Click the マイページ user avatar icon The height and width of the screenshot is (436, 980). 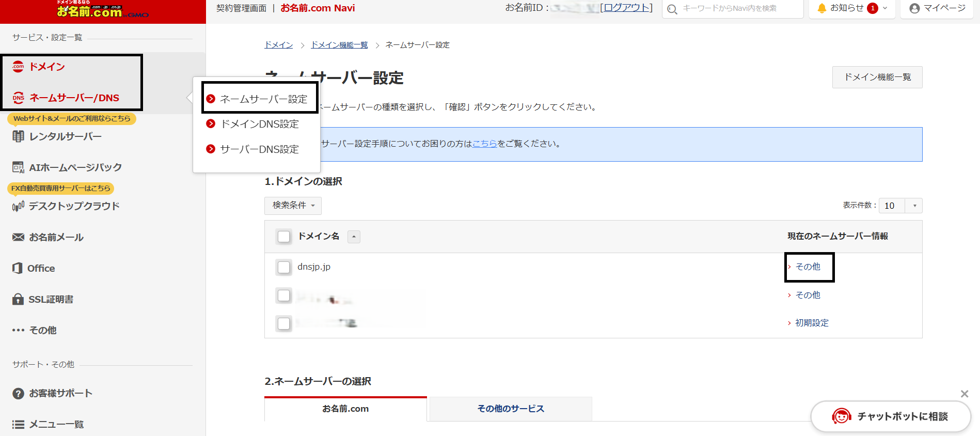[x=914, y=8]
